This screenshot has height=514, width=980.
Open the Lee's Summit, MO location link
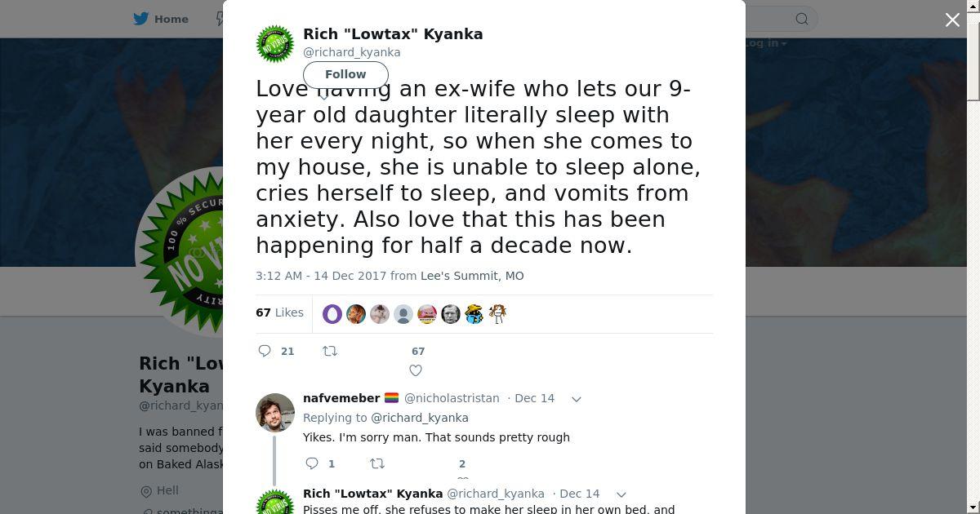[472, 276]
